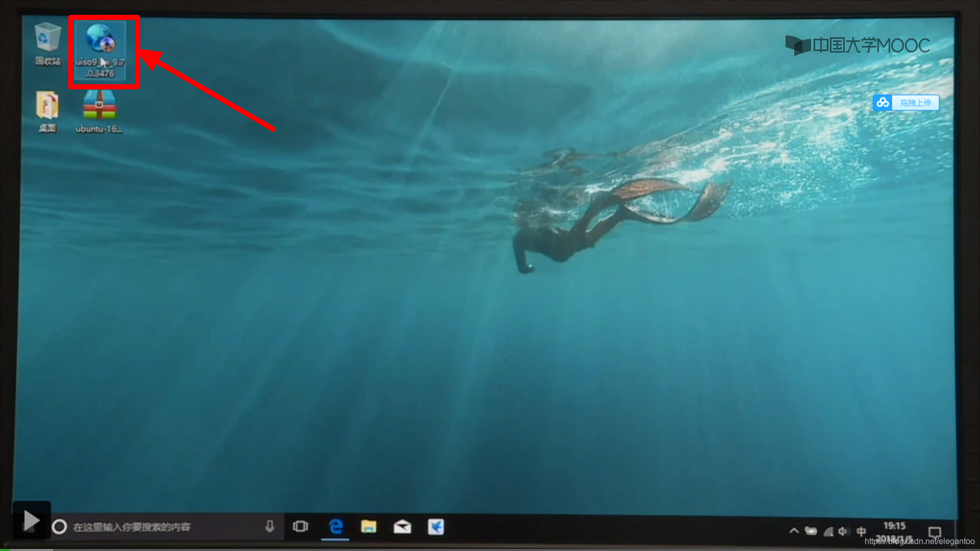Click the microphone icon in the search box

click(x=269, y=526)
